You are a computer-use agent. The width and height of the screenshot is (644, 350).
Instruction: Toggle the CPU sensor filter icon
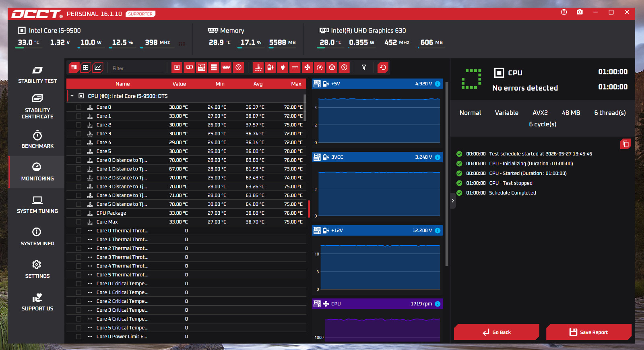click(x=177, y=68)
